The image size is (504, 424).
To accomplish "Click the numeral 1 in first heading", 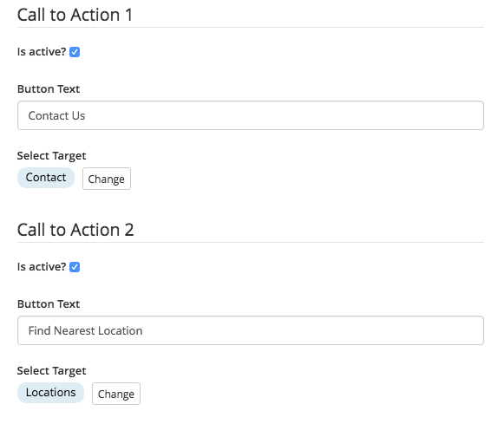I will click(x=129, y=15).
